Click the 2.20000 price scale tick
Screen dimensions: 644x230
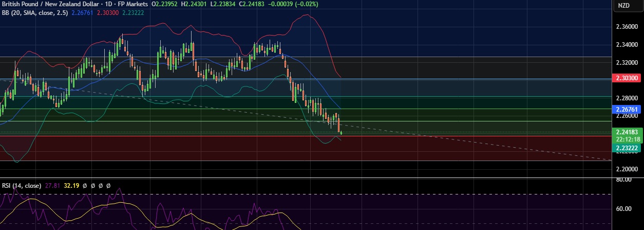[627, 169]
